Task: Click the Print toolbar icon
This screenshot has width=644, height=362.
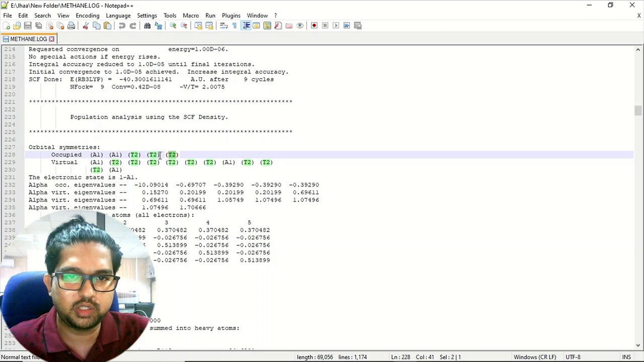Action: (71, 26)
